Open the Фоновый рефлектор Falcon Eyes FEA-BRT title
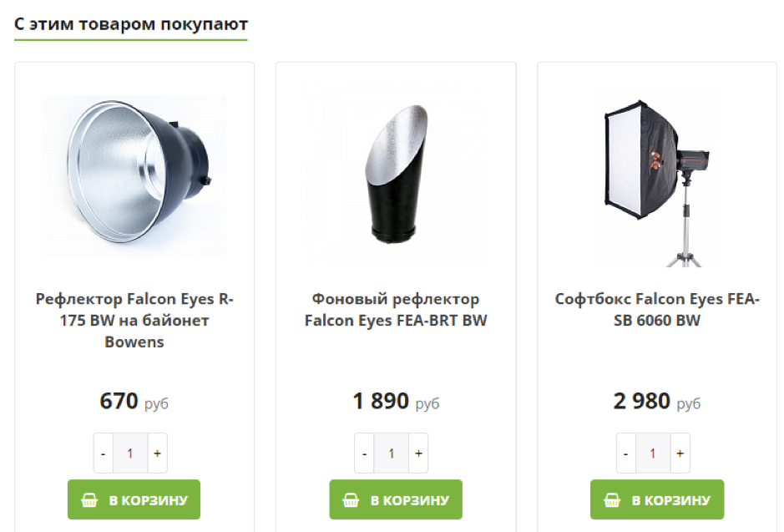 coord(396,310)
